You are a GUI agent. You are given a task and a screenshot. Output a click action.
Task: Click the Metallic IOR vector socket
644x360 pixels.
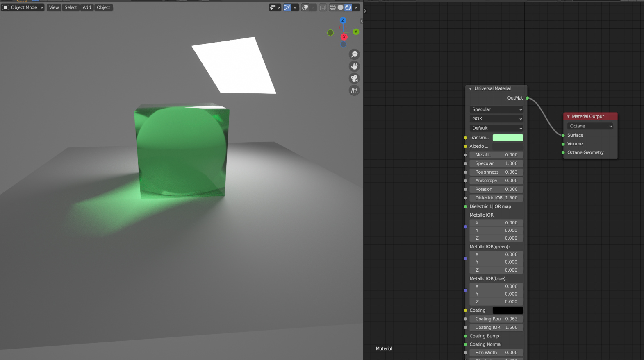tap(465, 226)
